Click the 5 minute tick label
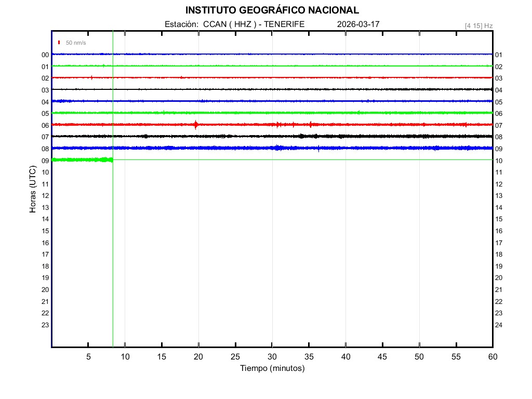This screenshot has height=399, width=532. [x=88, y=356]
